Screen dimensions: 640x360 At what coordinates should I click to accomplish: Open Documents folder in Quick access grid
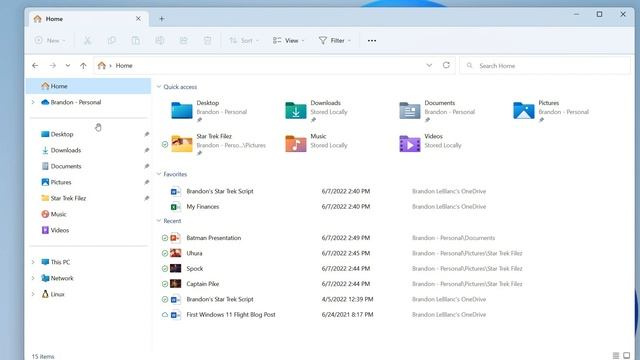tap(438, 111)
